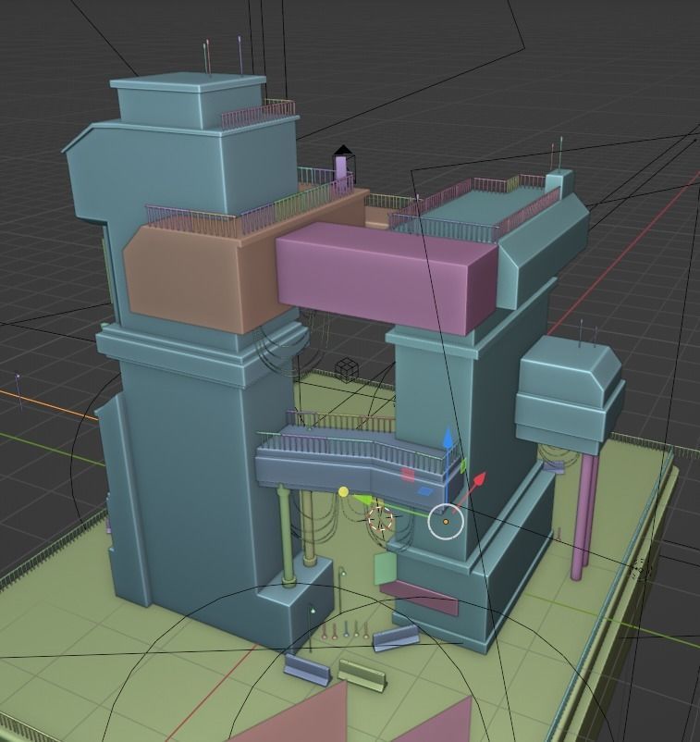The height and width of the screenshot is (742, 700).
Task: Click the green plane handle of the gizmo
Action: (x=462, y=464)
